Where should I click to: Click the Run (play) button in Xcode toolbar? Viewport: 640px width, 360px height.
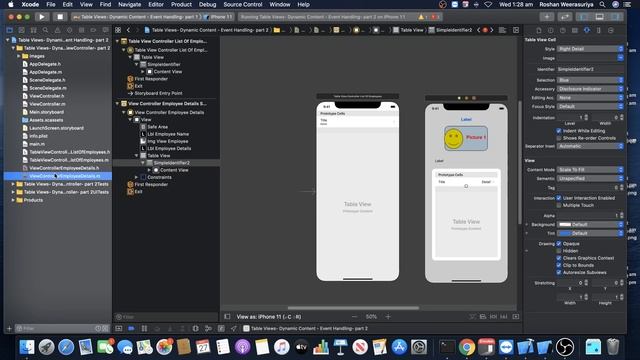[x=41, y=17]
